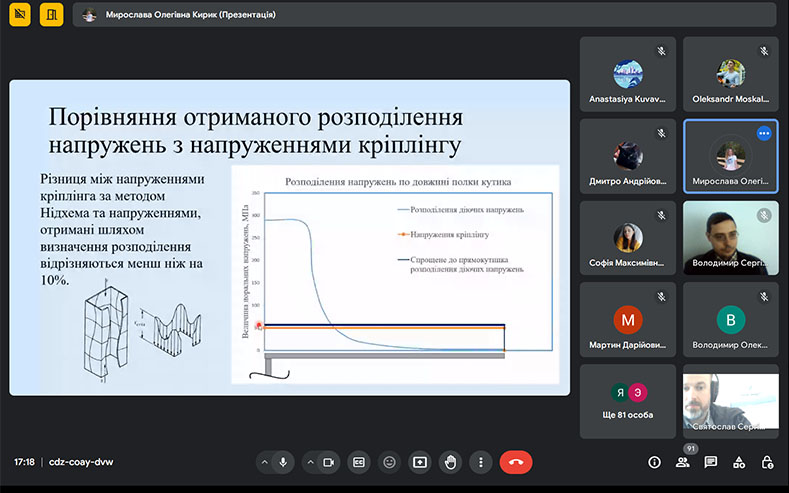Leave the call with red hang-up button
The height and width of the screenshot is (493, 789).
coord(516,462)
